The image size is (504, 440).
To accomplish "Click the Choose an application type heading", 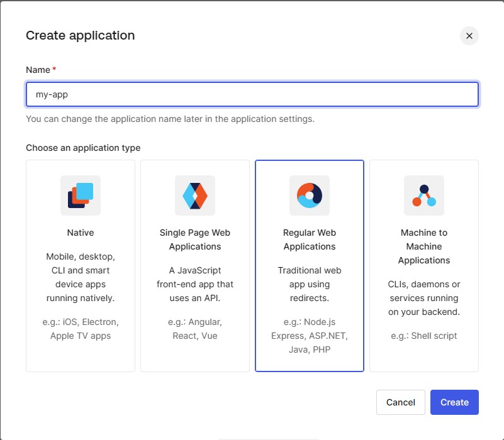I will [82, 147].
